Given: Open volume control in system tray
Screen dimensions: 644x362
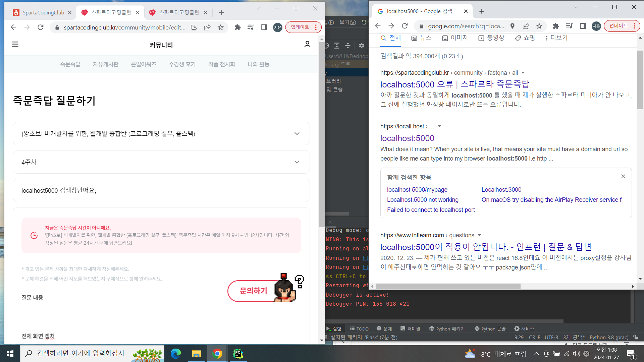Looking at the screenshot, I should pyautogui.click(x=576, y=354).
